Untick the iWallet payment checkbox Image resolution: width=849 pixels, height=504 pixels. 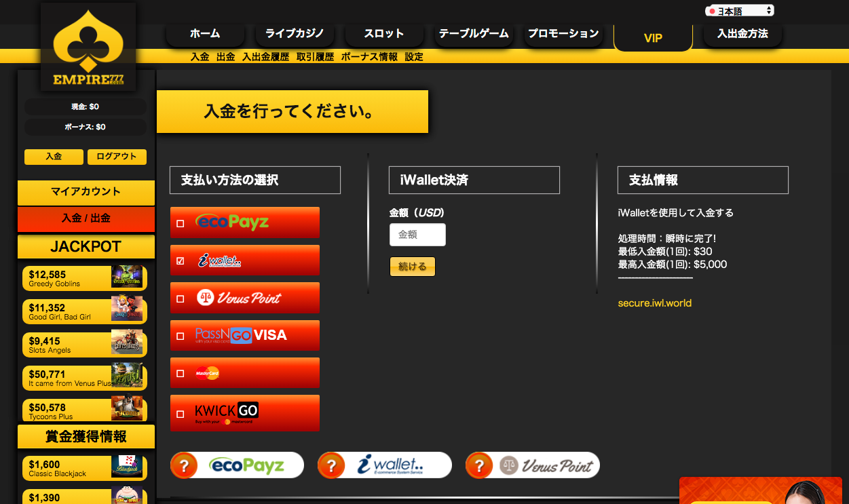click(x=180, y=260)
